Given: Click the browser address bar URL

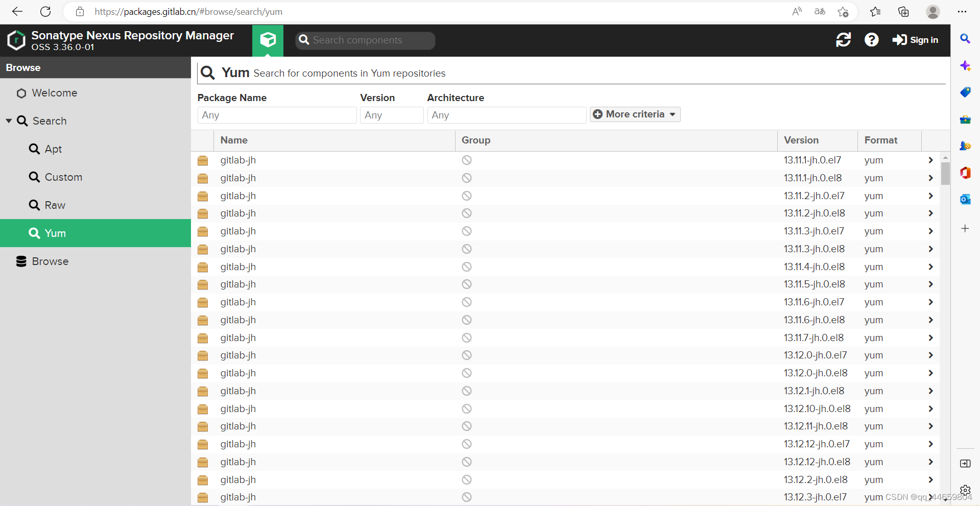Looking at the screenshot, I should (188, 11).
